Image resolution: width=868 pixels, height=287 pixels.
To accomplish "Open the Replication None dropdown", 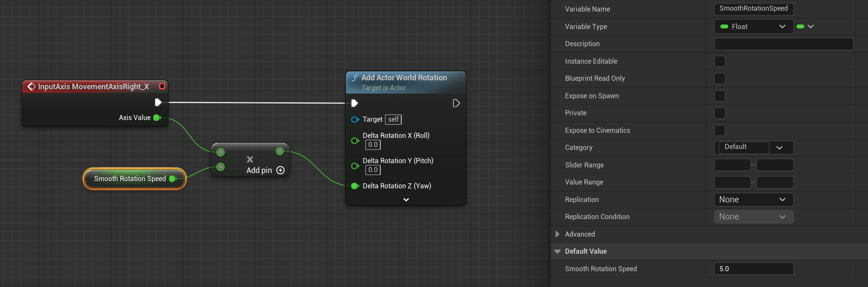I will [754, 199].
